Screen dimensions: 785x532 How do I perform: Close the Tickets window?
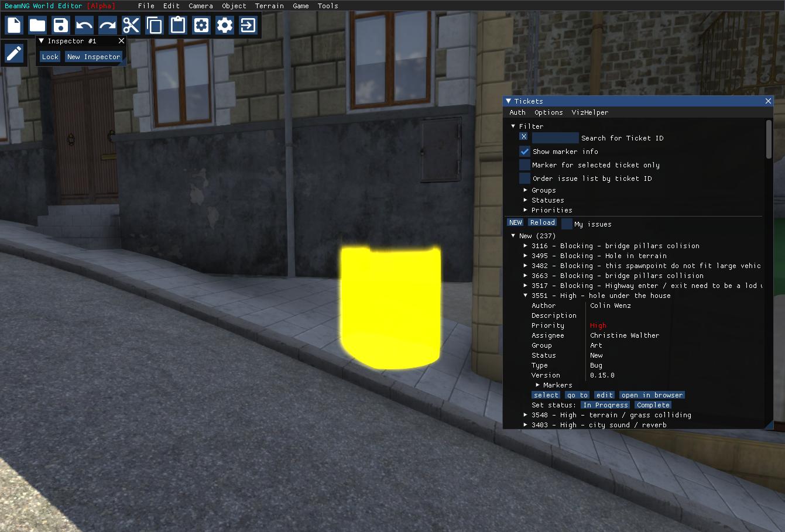(x=768, y=101)
